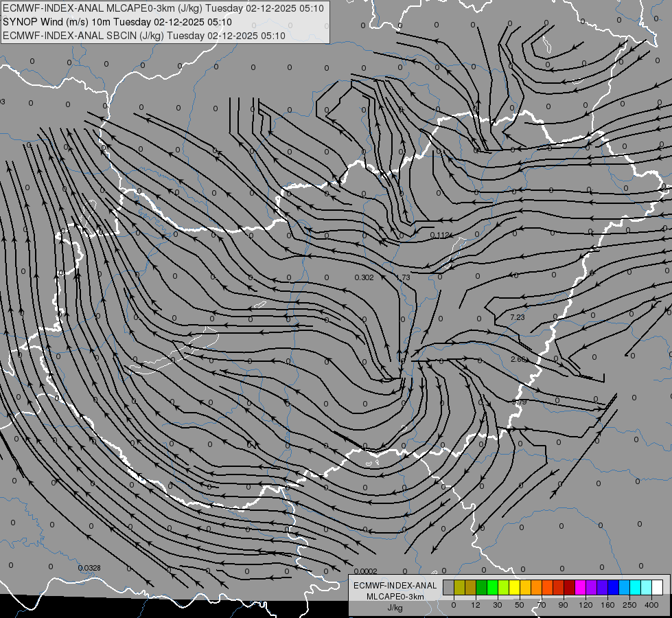Click the 0.112 value on the map
Image resolution: width=672 pixels, height=618 pixels.
click(x=440, y=235)
